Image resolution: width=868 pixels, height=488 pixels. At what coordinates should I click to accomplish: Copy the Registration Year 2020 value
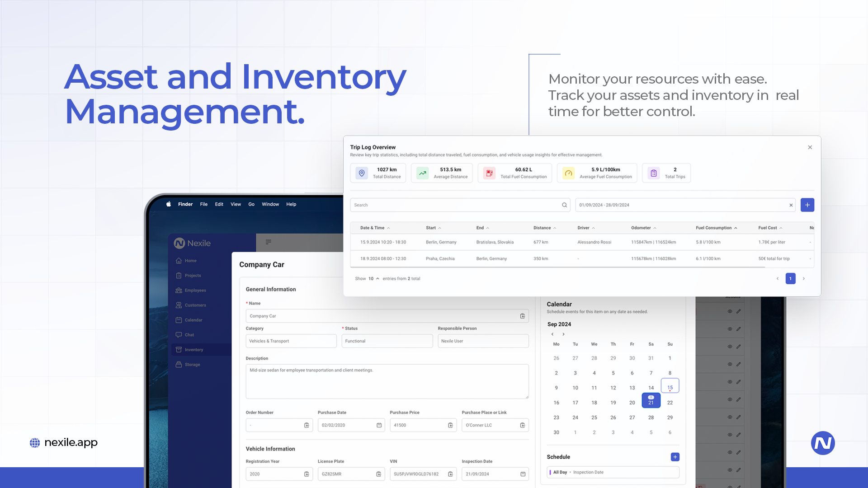click(x=307, y=474)
